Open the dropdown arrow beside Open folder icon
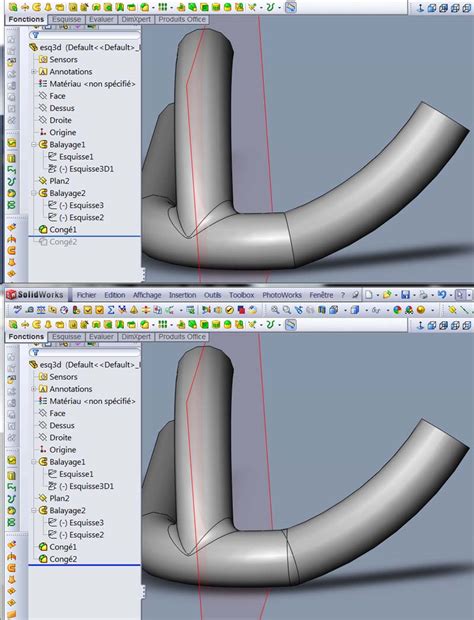This screenshot has height=620, width=474. 395,295
